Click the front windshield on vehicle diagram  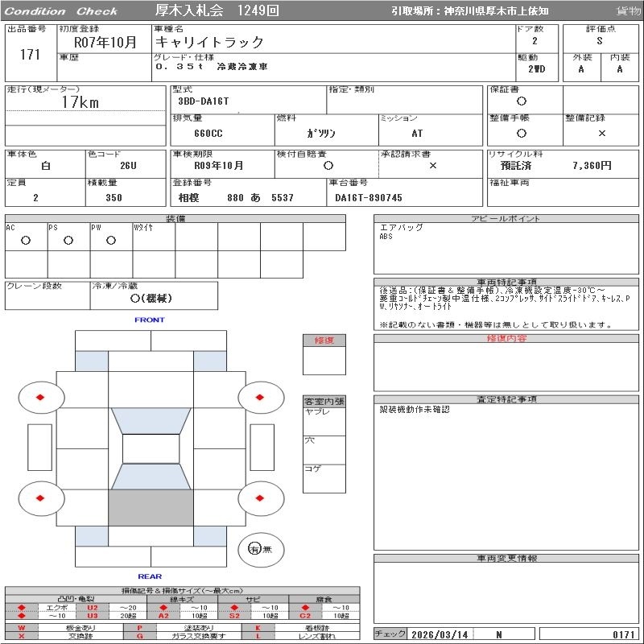(x=151, y=421)
